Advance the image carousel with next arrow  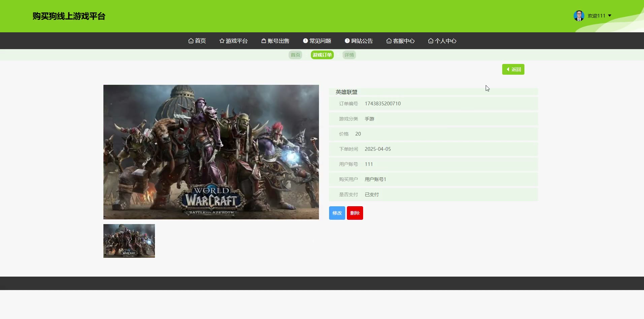point(312,153)
